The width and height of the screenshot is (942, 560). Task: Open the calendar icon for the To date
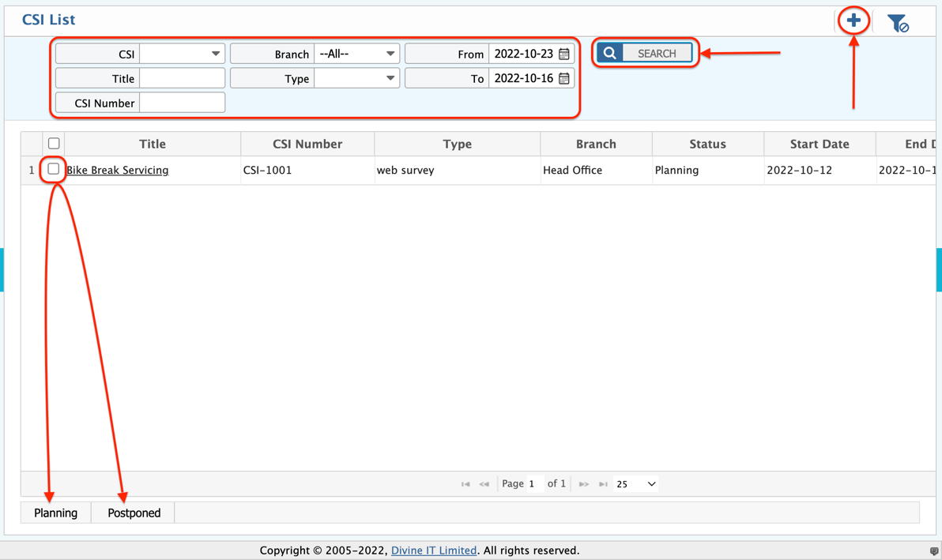point(564,78)
